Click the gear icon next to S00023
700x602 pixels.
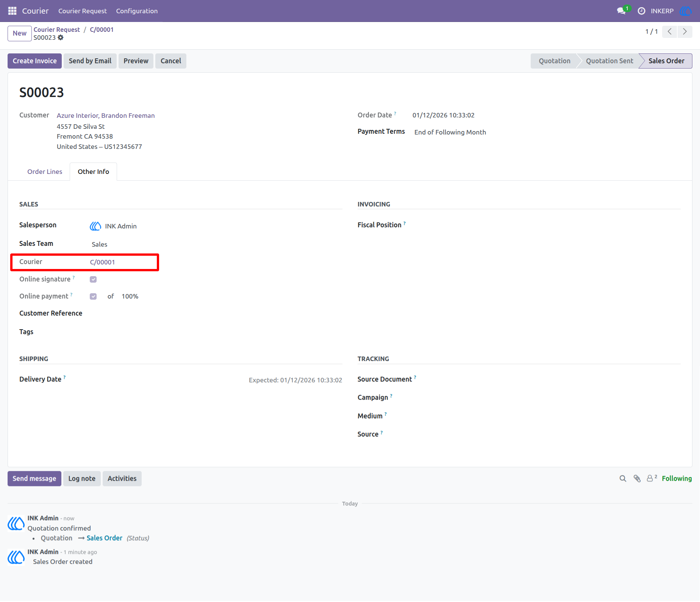(x=61, y=38)
